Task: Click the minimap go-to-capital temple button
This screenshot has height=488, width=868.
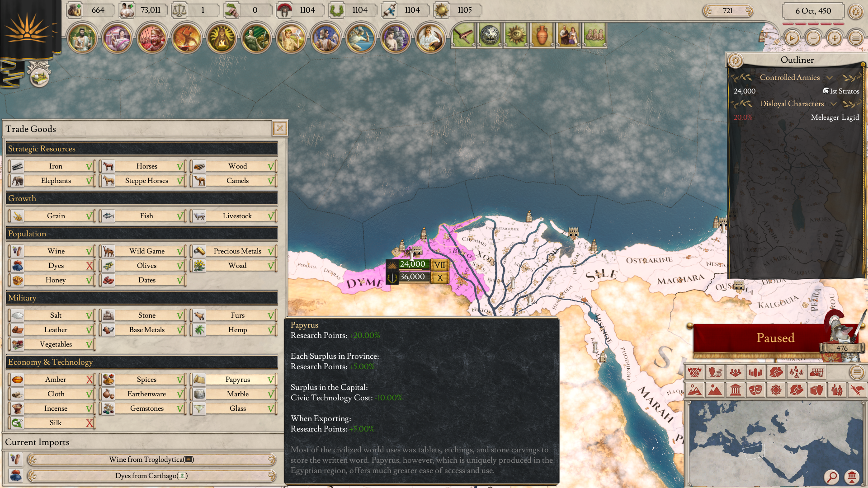Action: [852, 477]
